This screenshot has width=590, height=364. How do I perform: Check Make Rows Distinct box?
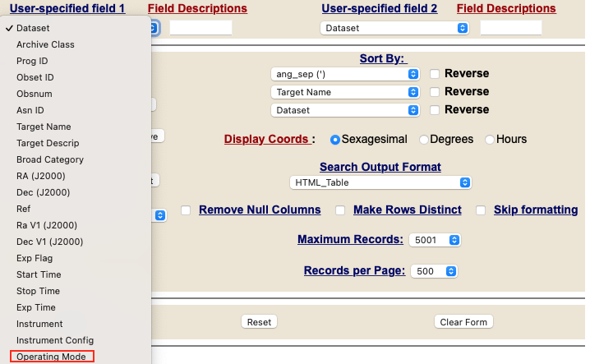click(340, 210)
